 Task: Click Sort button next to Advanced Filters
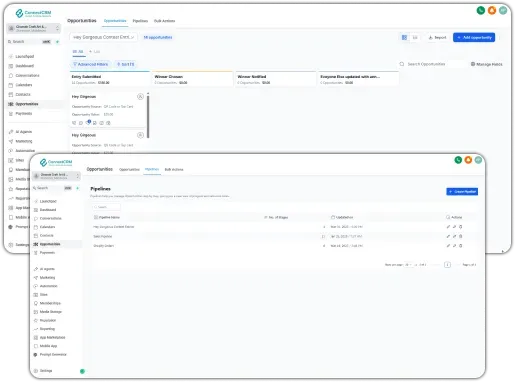(125, 64)
